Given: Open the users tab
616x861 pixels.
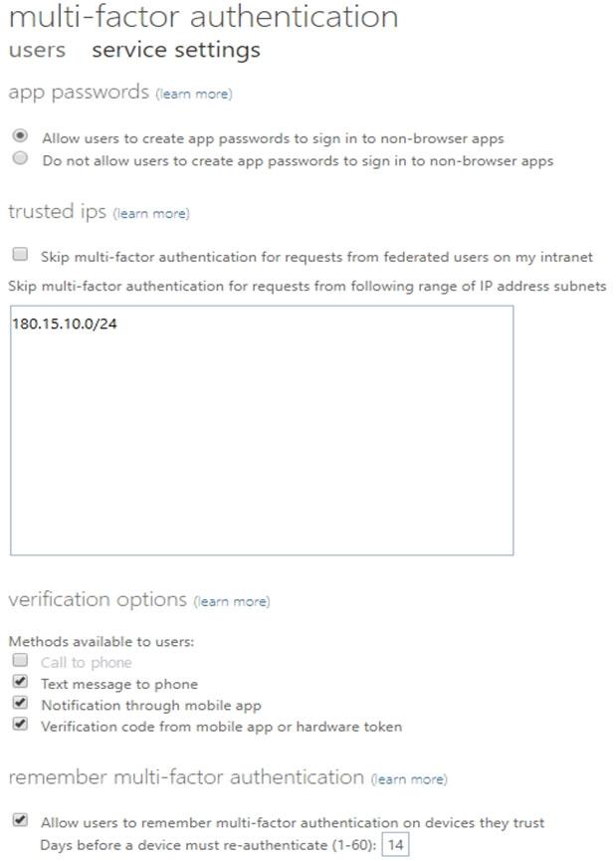Looking at the screenshot, I should 37,50.
